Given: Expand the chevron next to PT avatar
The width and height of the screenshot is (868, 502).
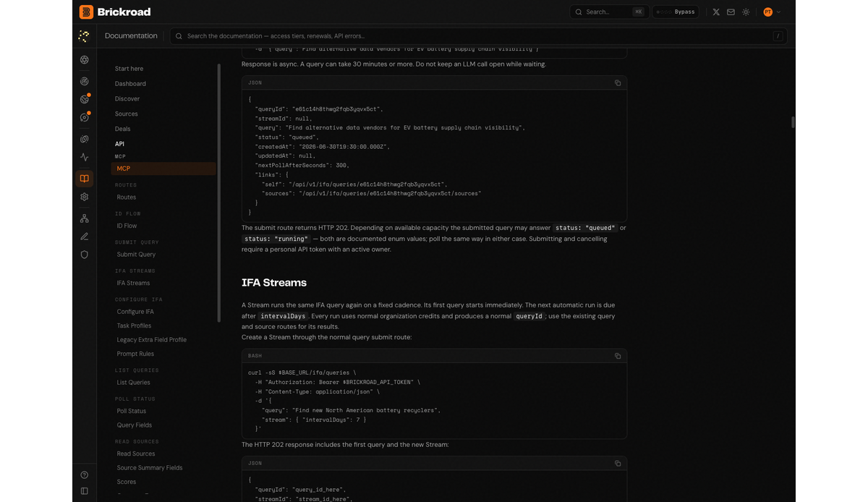Looking at the screenshot, I should [x=778, y=12].
